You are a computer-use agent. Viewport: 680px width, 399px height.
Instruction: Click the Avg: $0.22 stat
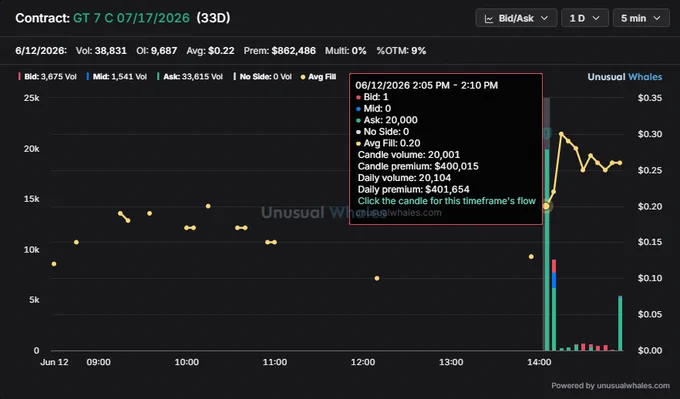click(x=210, y=51)
